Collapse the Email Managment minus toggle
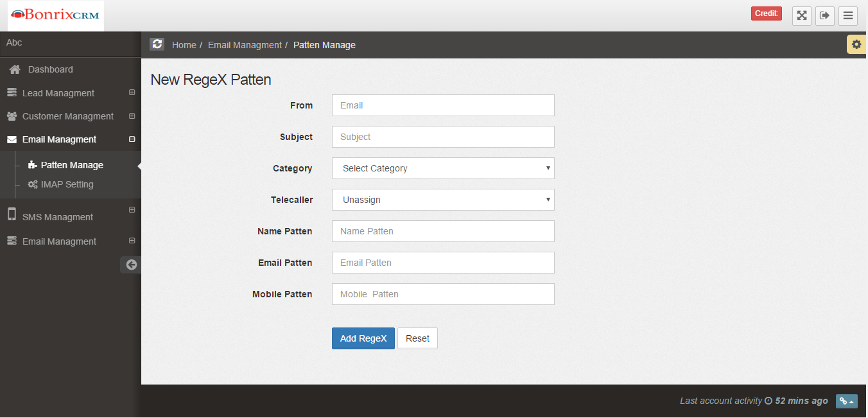This screenshot has height=418, width=868. (132, 139)
